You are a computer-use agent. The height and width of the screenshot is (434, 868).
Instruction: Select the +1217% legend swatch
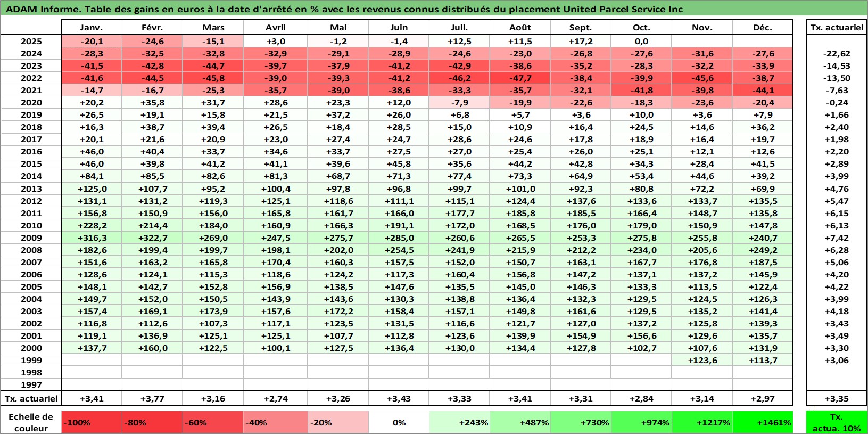pyautogui.click(x=702, y=422)
